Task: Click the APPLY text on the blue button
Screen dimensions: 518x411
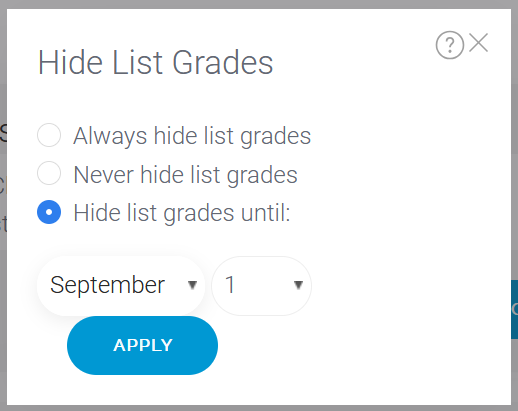Action: point(143,345)
